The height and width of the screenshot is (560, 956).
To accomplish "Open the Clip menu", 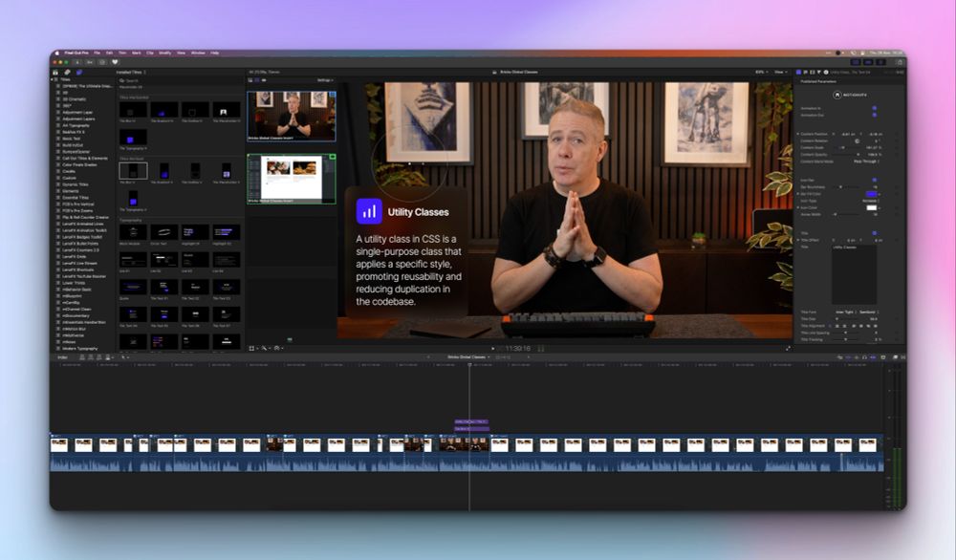I will pyautogui.click(x=150, y=53).
